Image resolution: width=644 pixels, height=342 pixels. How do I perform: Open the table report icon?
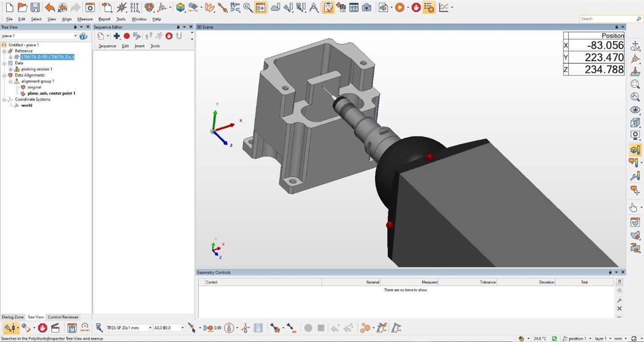click(x=354, y=7)
